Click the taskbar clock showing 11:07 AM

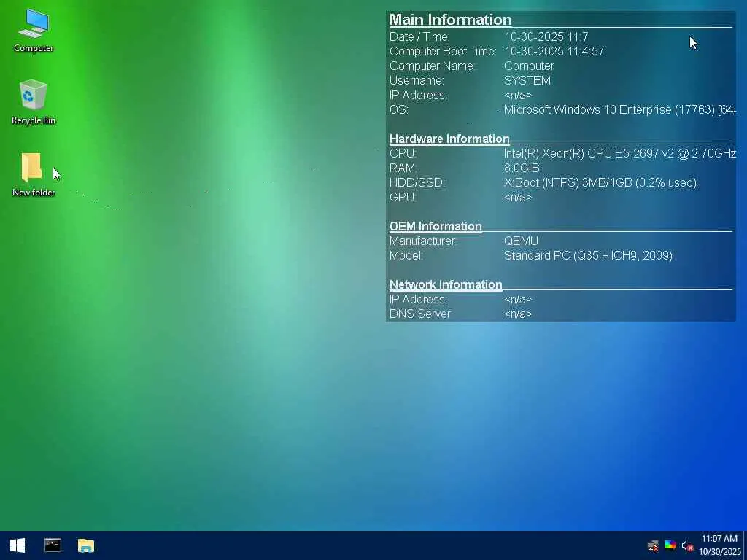coord(719,545)
